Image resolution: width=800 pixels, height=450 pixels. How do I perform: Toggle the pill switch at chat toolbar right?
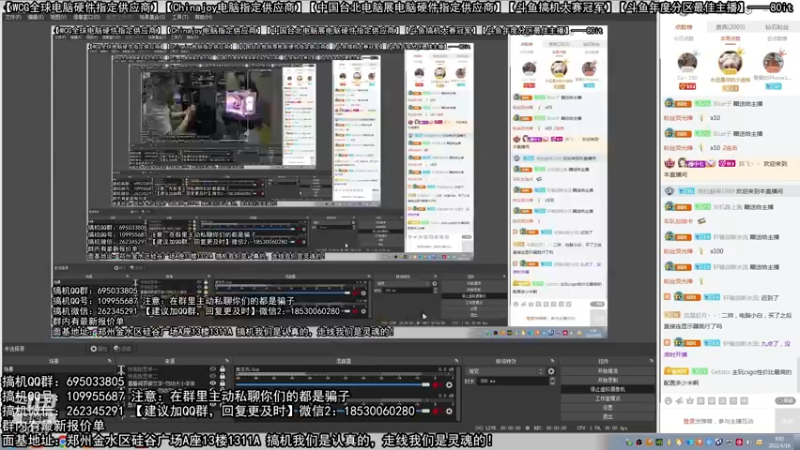(785, 401)
